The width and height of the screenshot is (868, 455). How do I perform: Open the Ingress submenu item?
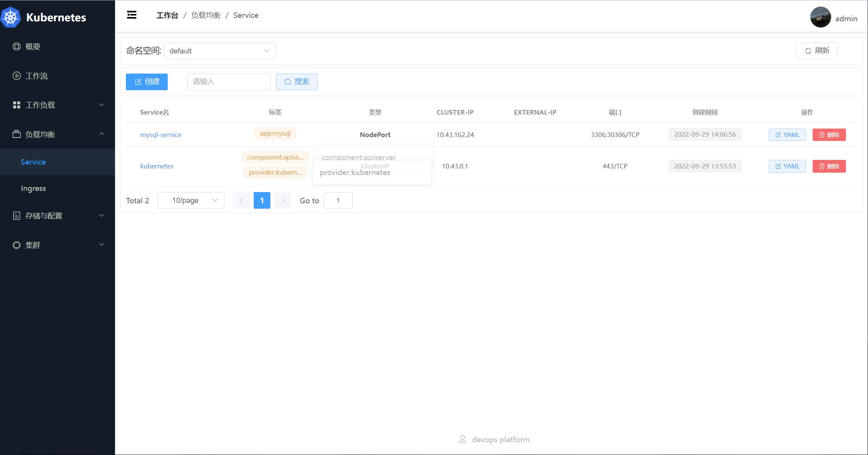point(33,189)
